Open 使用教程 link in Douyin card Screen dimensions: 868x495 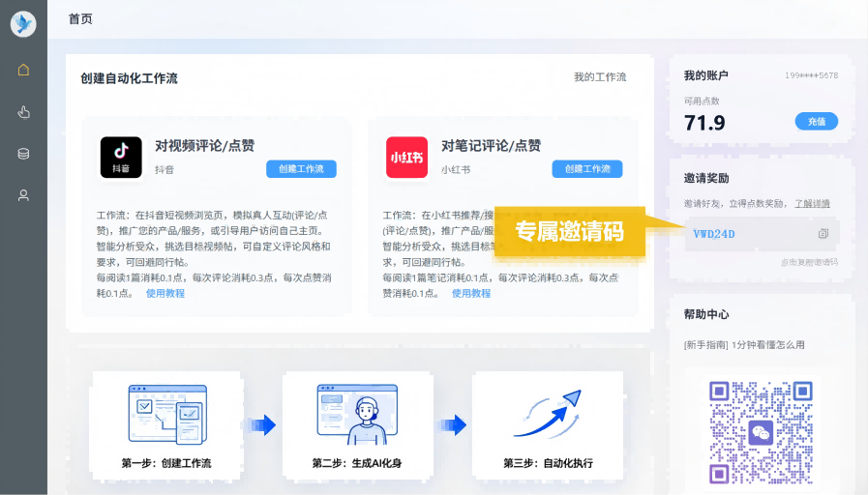[165, 293]
